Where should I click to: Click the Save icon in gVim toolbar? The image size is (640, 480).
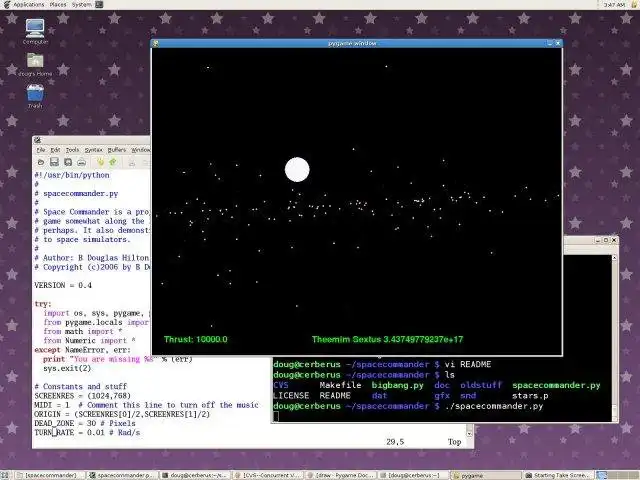pyautogui.click(x=54, y=162)
